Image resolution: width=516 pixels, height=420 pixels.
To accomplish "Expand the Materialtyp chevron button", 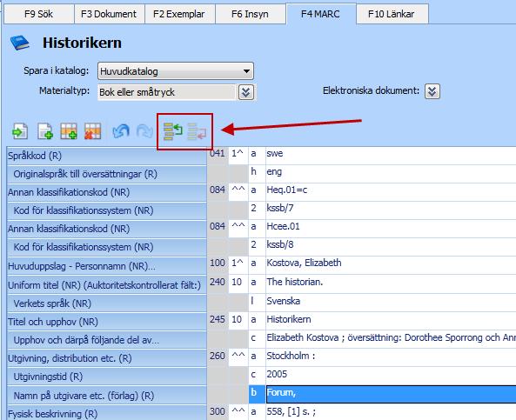I will pyautogui.click(x=246, y=92).
